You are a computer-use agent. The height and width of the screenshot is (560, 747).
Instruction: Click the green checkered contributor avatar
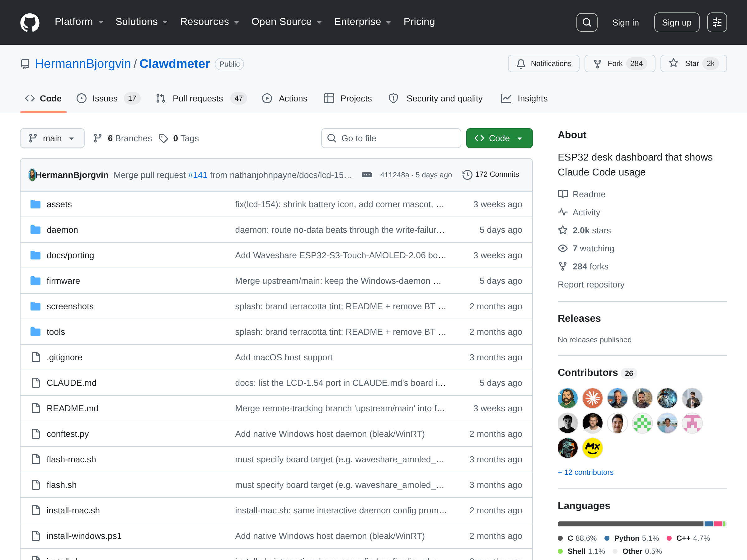[x=642, y=423]
